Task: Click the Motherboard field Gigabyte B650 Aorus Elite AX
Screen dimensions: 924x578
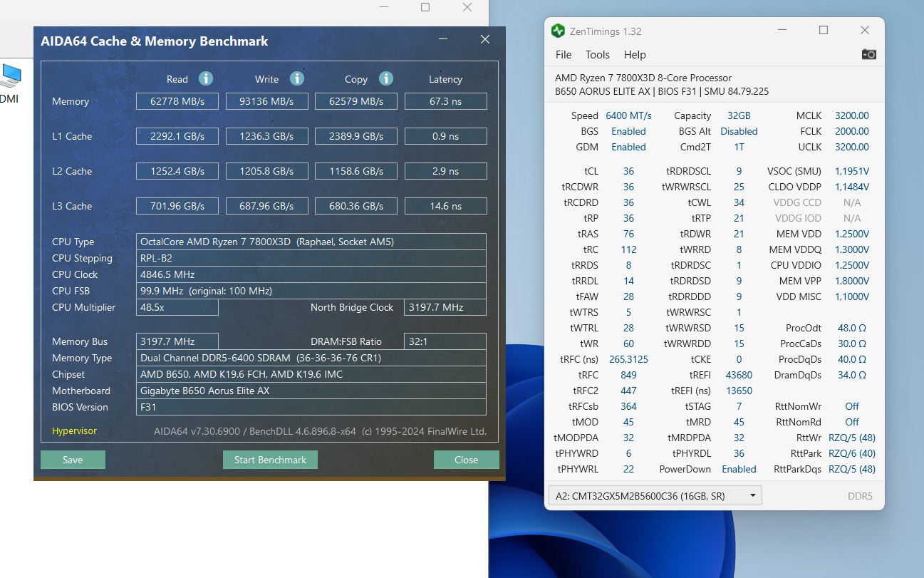Action: click(x=311, y=391)
